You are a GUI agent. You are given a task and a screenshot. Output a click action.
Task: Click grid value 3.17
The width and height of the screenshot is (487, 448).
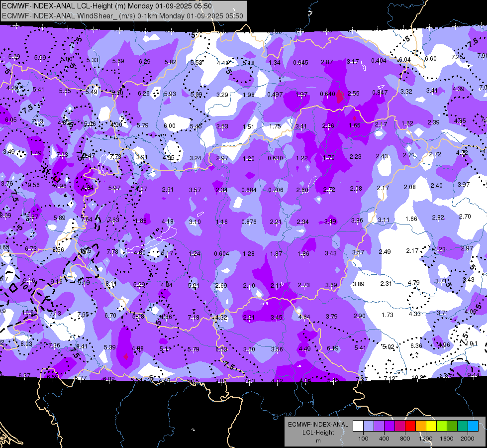353,62
